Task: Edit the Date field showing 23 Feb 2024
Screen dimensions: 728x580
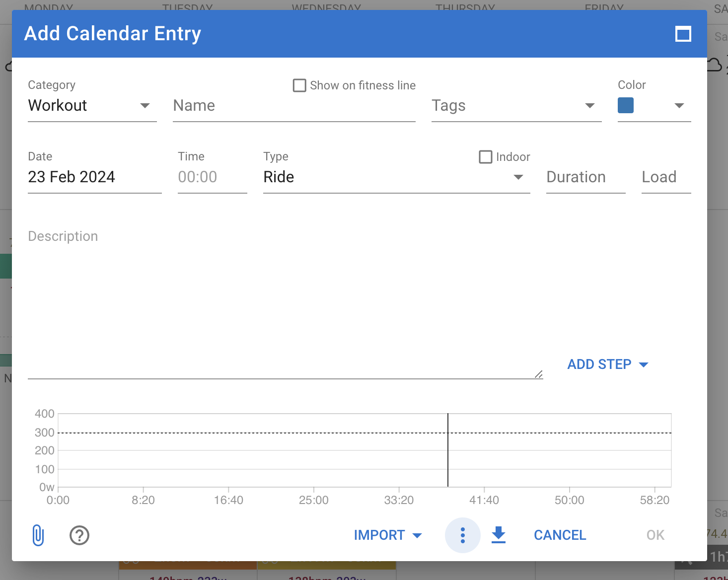Action: pyautogui.click(x=72, y=177)
